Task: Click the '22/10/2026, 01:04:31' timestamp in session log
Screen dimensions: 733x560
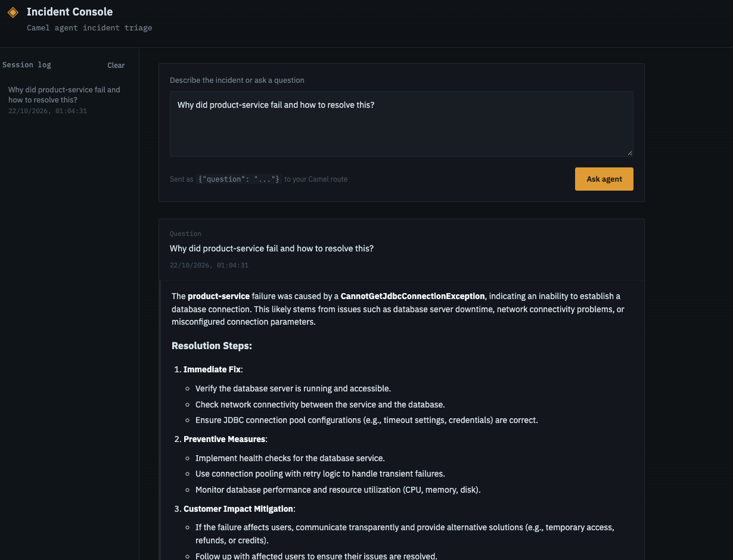Action: point(48,111)
